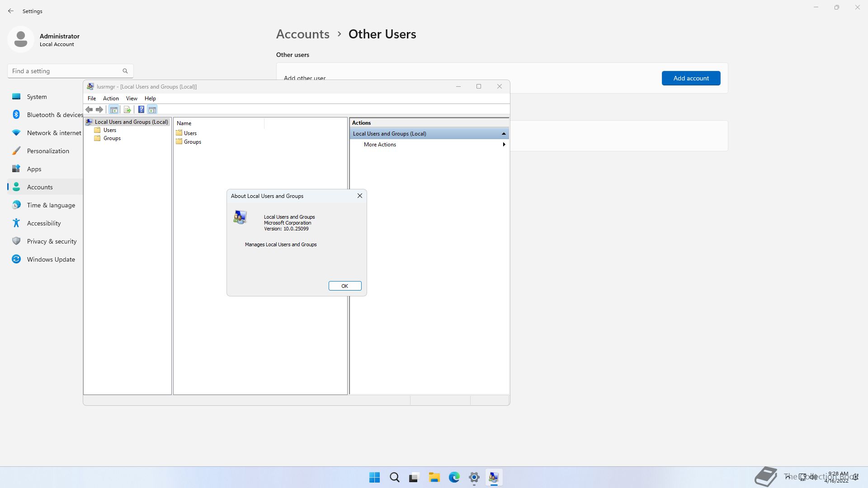This screenshot has width=868, height=488.
Task: Toggle Show/Hide Console Tree toolbar button
Action: coord(114,109)
